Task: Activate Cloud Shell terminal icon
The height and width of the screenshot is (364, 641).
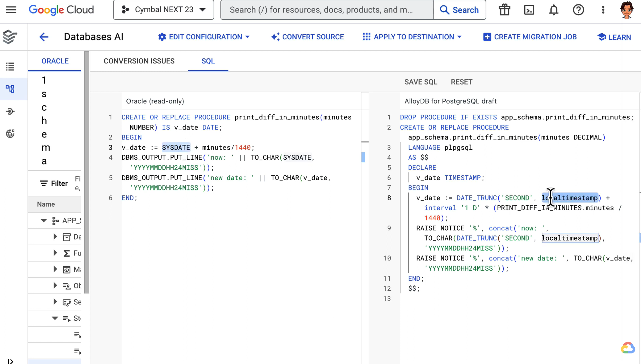Action: (x=529, y=10)
